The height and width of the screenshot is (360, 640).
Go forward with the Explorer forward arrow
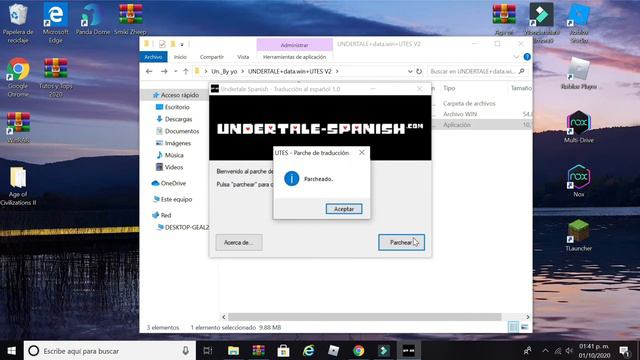[x=164, y=71]
